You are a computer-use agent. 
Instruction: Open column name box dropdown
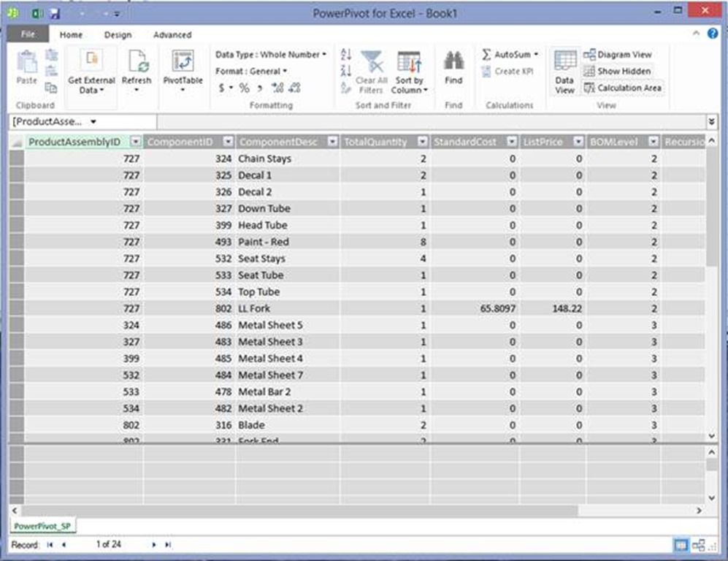[x=93, y=122]
